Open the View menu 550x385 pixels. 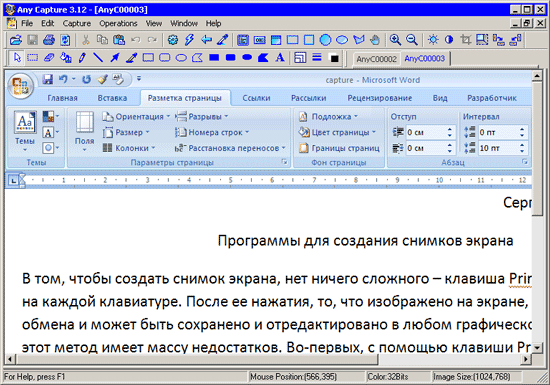(154, 23)
